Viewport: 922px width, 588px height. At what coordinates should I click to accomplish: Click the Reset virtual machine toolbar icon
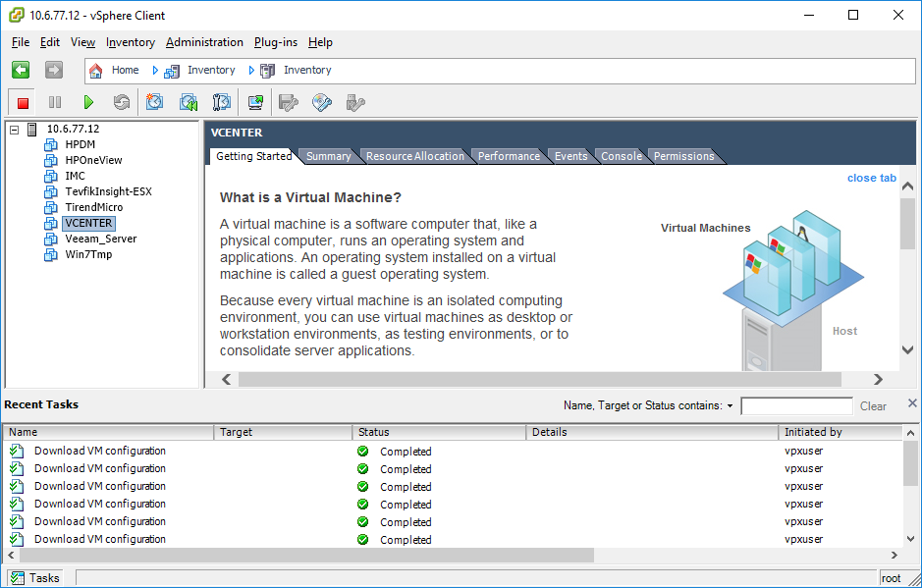[x=122, y=103]
